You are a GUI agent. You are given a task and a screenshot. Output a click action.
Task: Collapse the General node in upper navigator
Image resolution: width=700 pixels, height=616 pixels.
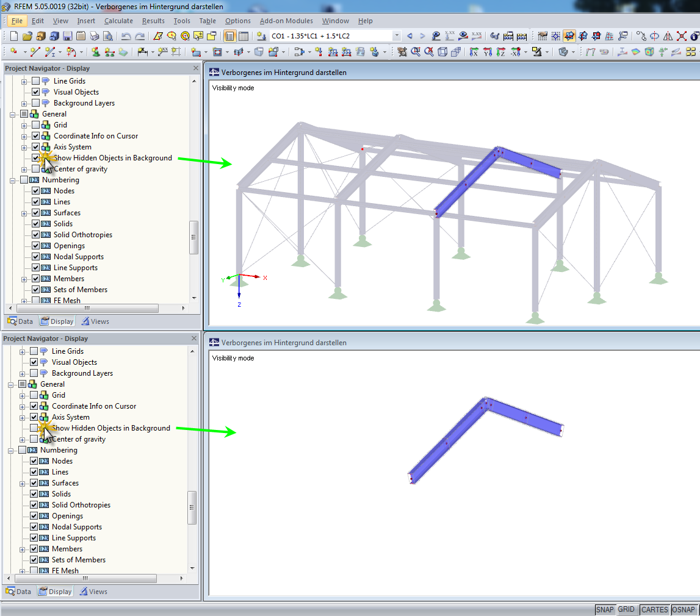[12, 114]
